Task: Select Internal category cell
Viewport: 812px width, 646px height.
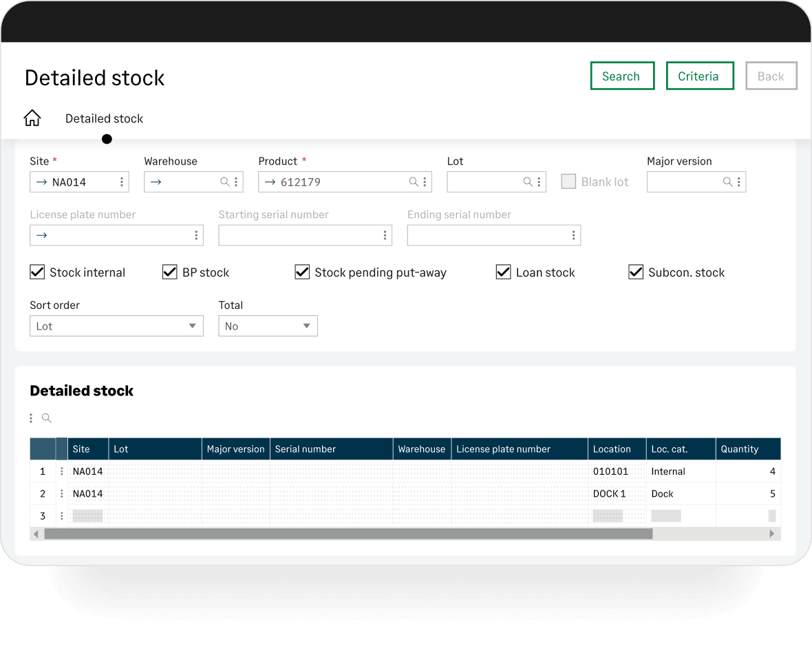Action: click(x=681, y=471)
